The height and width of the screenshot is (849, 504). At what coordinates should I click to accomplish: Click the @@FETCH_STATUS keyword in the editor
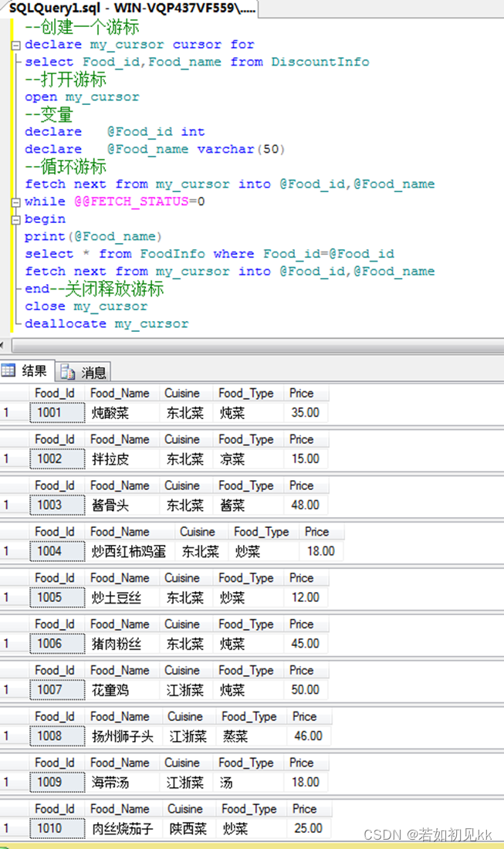click(131, 201)
